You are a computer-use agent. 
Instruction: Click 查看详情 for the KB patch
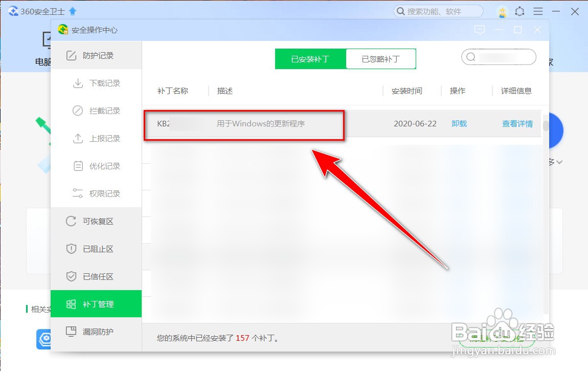tap(517, 124)
